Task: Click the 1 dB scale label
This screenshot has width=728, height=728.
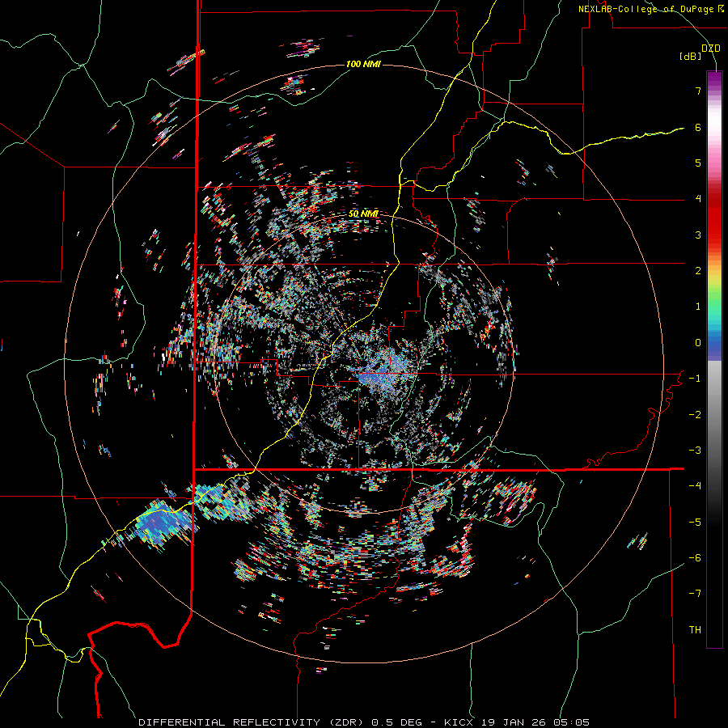Action: pyautogui.click(x=698, y=307)
